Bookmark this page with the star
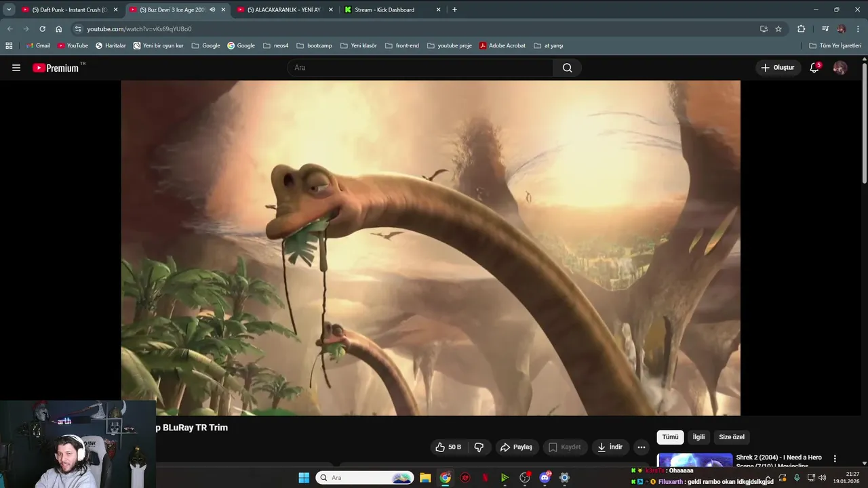The width and height of the screenshot is (868, 488). [778, 29]
